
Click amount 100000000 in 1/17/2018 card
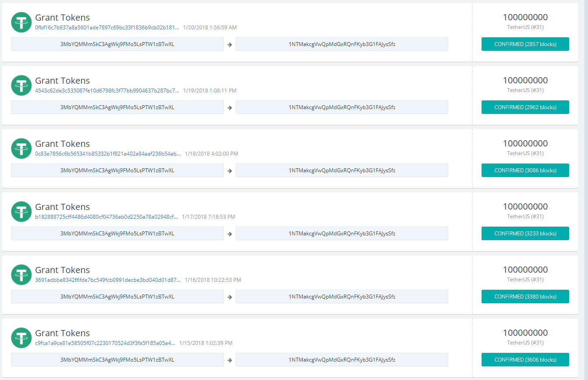click(525, 207)
